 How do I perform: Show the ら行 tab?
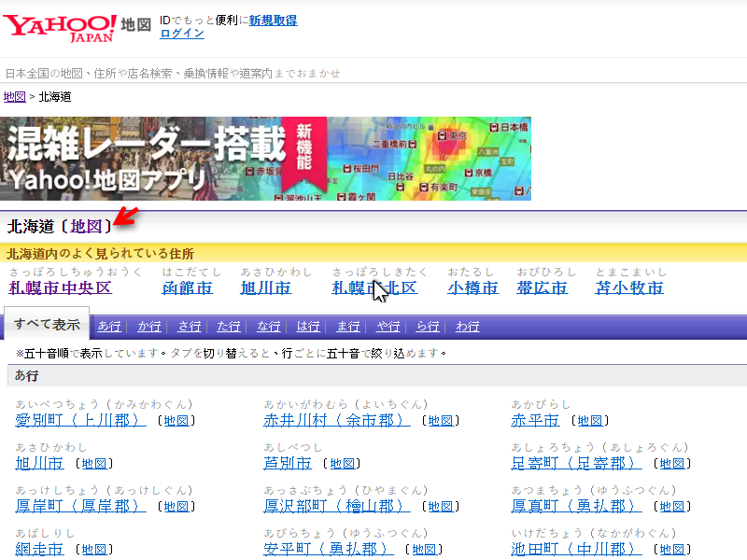428,326
